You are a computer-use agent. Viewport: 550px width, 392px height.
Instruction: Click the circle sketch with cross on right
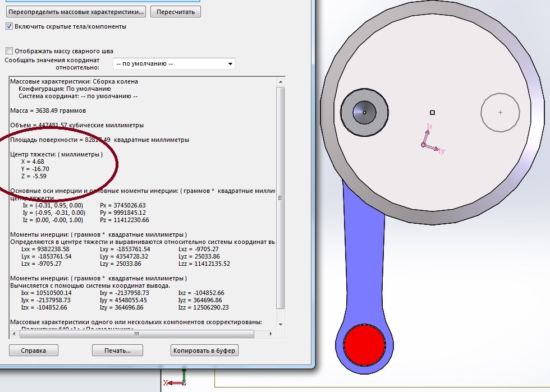point(500,113)
